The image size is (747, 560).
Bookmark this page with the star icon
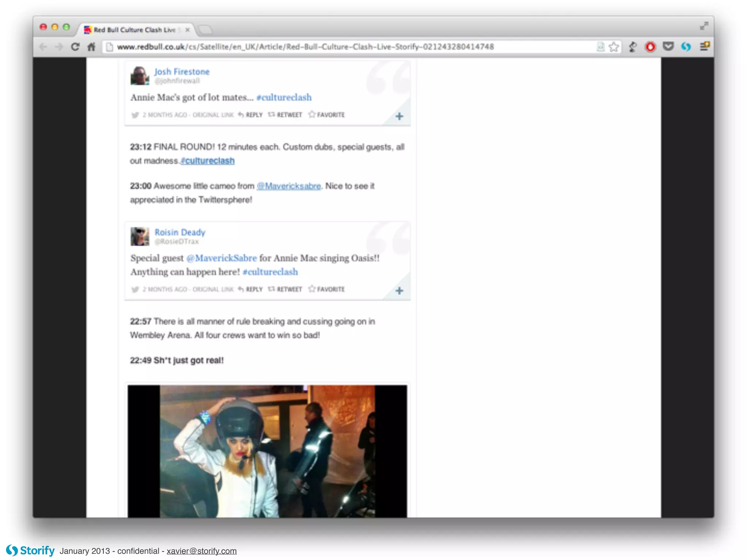point(614,47)
